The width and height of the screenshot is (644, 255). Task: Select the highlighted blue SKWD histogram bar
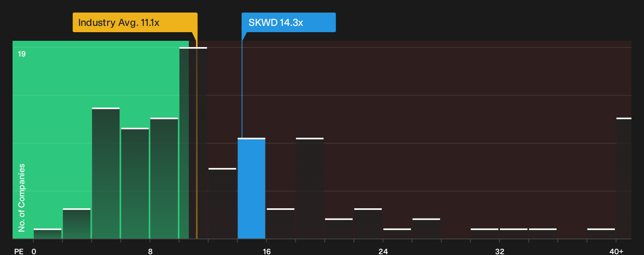[251, 188]
